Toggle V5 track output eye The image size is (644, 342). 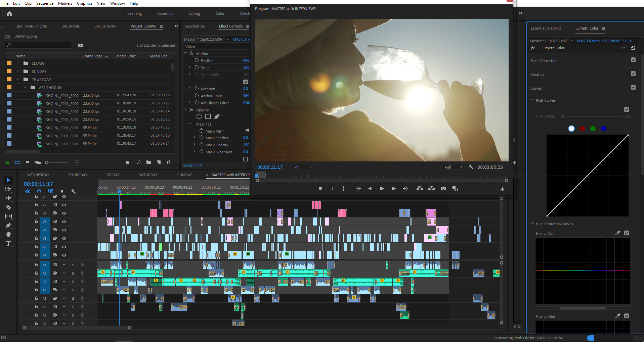pyautogui.click(x=64, y=222)
